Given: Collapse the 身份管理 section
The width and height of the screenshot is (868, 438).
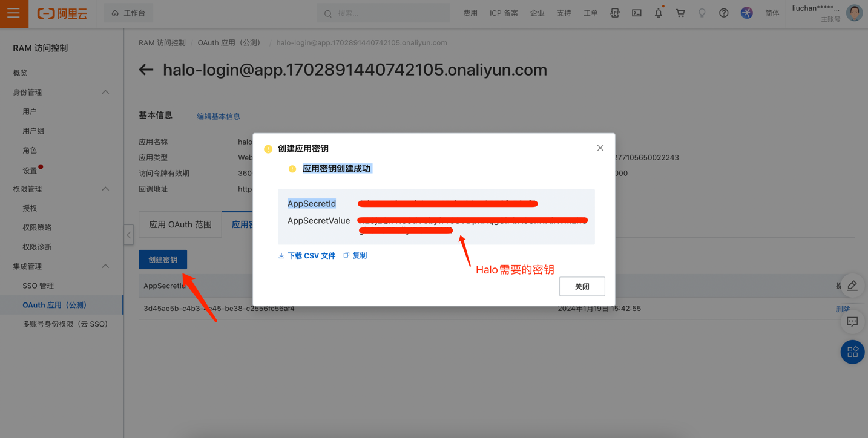Looking at the screenshot, I should (105, 92).
